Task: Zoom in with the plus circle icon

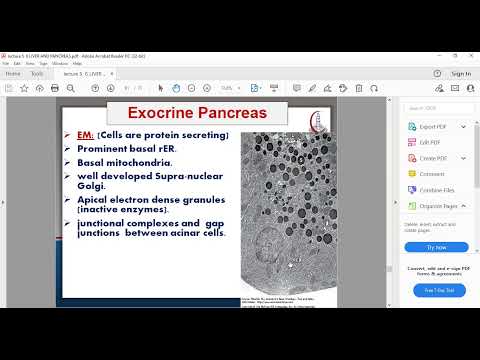Action: (207, 88)
